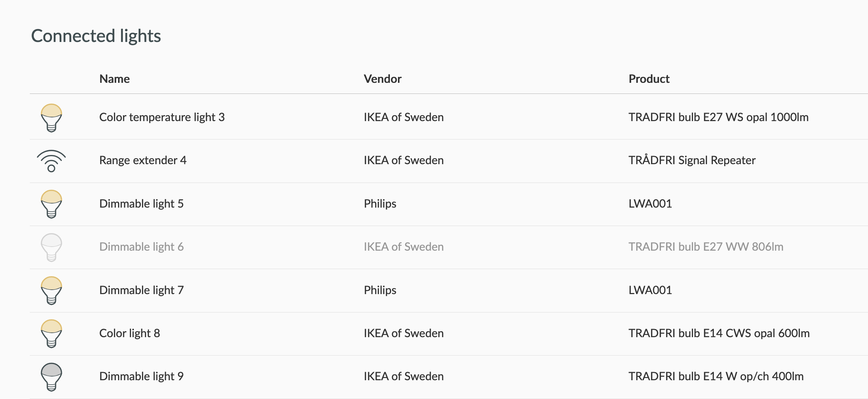Click the Vendor column header
Viewport: 868px width, 399px height.
tap(383, 79)
